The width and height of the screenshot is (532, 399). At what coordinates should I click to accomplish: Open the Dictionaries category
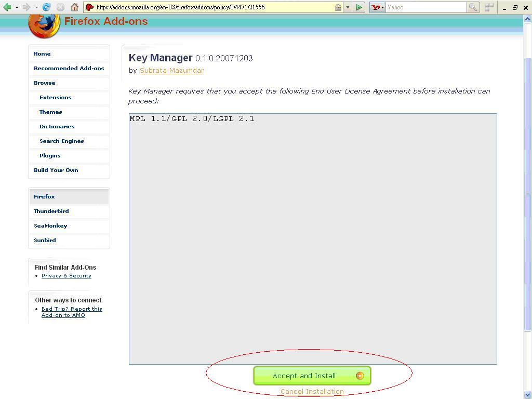click(x=57, y=127)
